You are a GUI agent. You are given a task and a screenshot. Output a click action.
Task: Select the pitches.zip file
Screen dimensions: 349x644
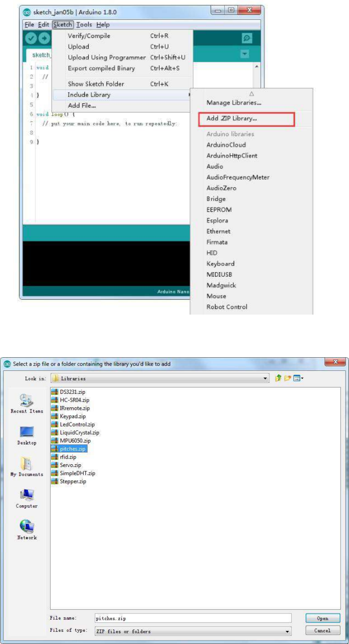[70, 449]
